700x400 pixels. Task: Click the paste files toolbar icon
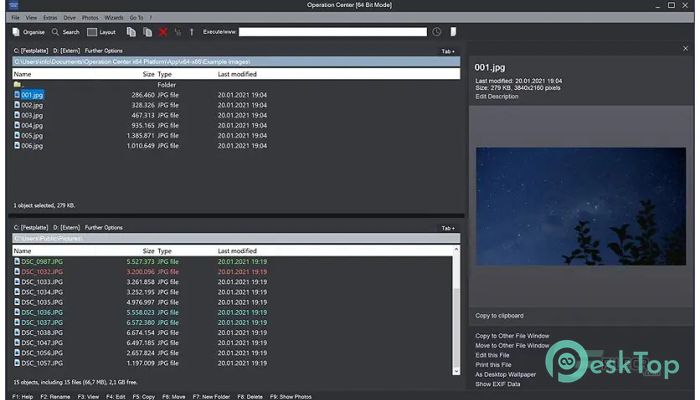[147, 32]
